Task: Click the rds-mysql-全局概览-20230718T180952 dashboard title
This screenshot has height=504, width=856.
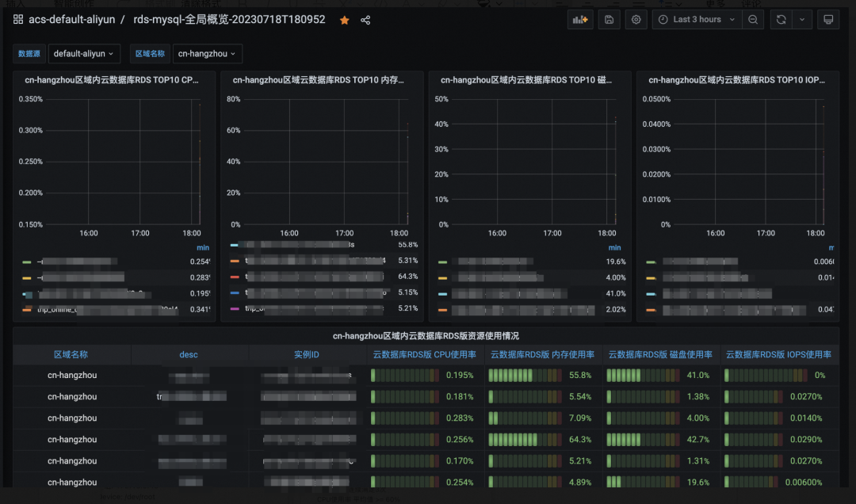Action: pyautogui.click(x=229, y=20)
